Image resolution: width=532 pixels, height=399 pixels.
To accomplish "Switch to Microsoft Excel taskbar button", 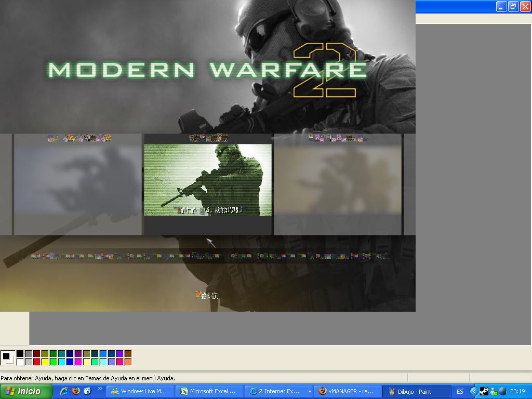I will (x=209, y=391).
